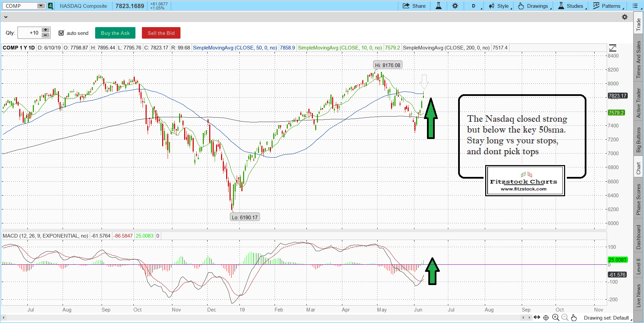The height and width of the screenshot is (323, 644).
Task: Click the green symbol link number 4
Action: [50, 6]
